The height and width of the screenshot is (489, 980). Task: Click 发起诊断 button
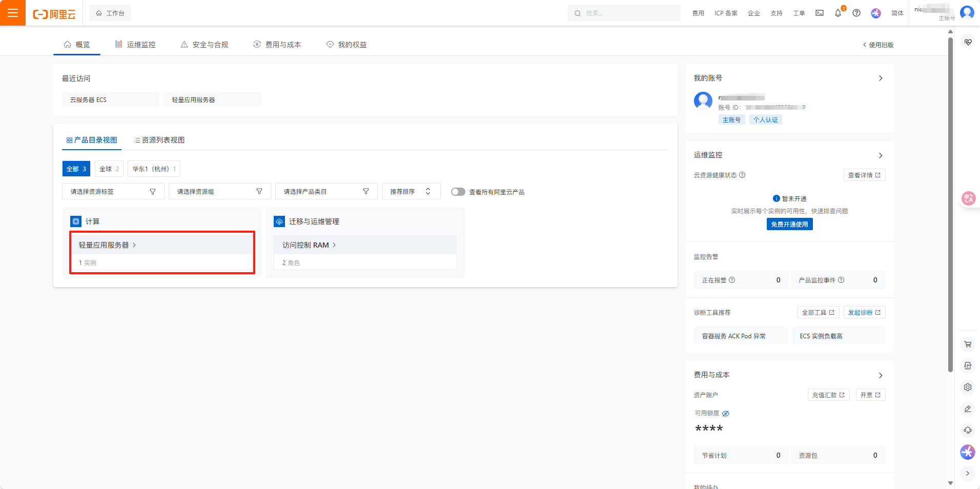click(x=865, y=312)
